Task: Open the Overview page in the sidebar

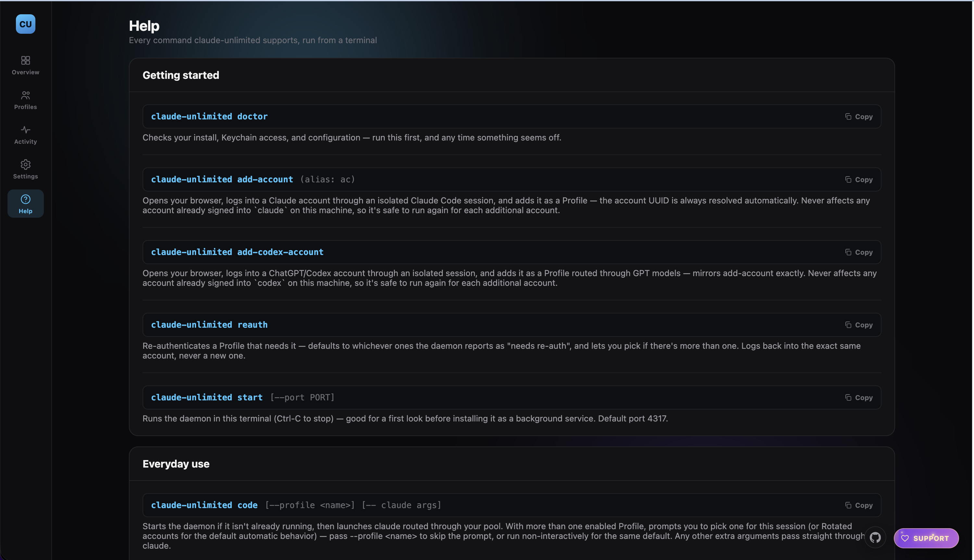Action: tap(25, 65)
